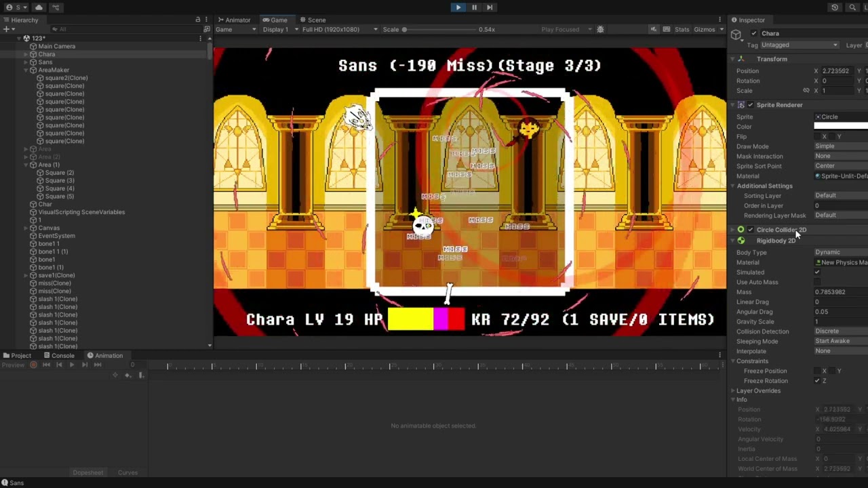Open the Display 1 dropdown
Viewport: 868px width, 488px height.
(x=279, y=29)
